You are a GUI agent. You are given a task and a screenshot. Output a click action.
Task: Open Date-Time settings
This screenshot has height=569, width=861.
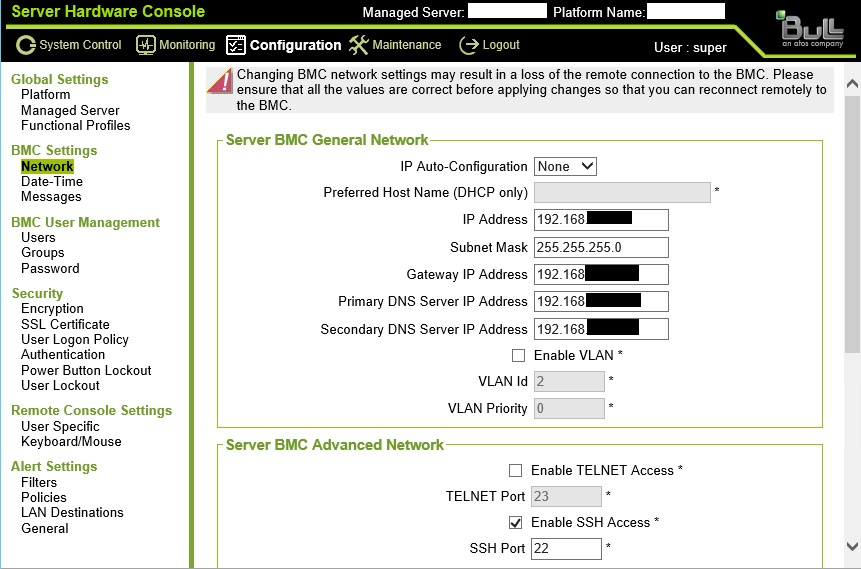52,181
